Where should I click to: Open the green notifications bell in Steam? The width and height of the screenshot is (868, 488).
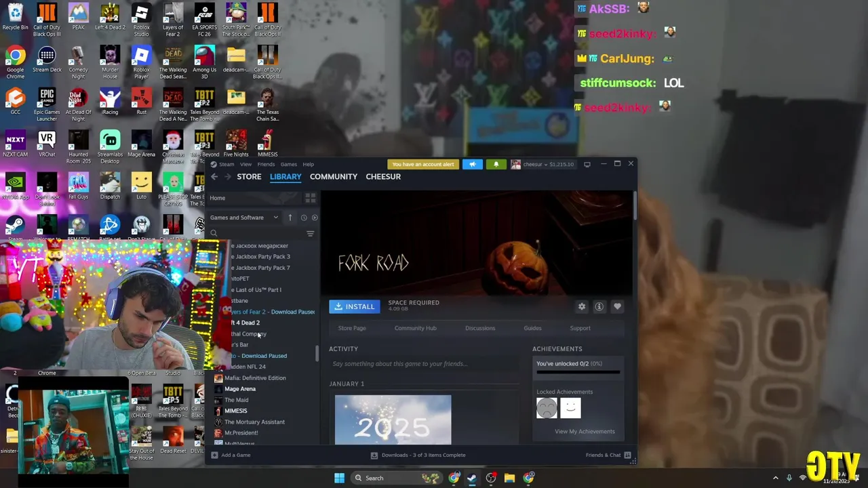[x=496, y=164]
